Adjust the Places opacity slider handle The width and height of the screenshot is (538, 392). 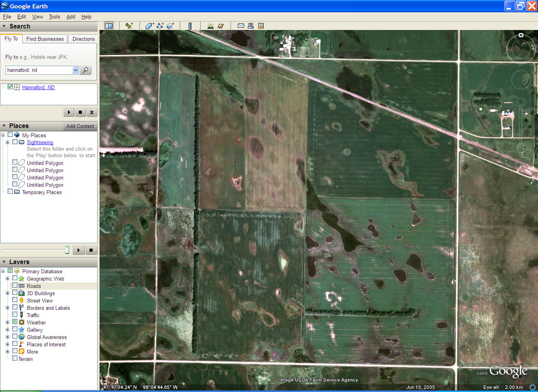click(67, 250)
